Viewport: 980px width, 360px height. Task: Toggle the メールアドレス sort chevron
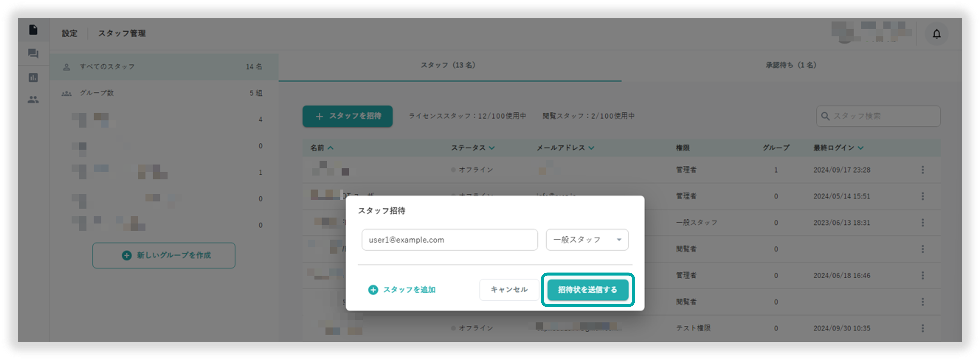point(592,148)
